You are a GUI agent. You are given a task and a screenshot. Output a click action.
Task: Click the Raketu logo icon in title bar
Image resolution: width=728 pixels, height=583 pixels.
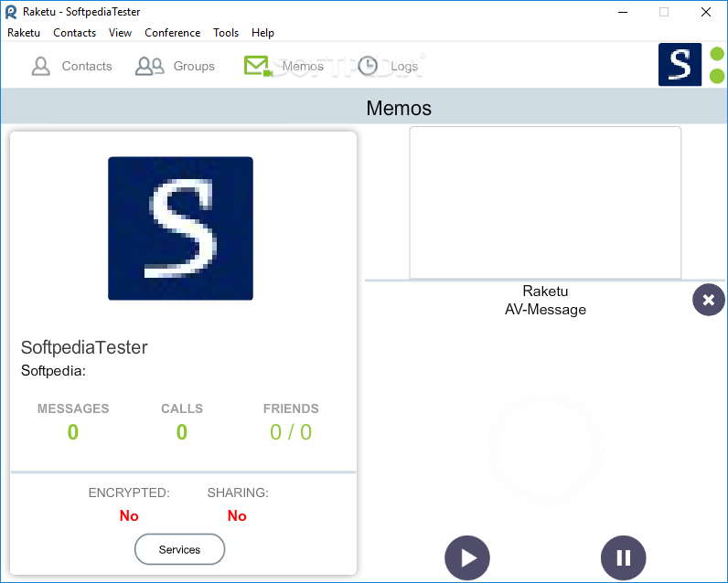coord(11,12)
